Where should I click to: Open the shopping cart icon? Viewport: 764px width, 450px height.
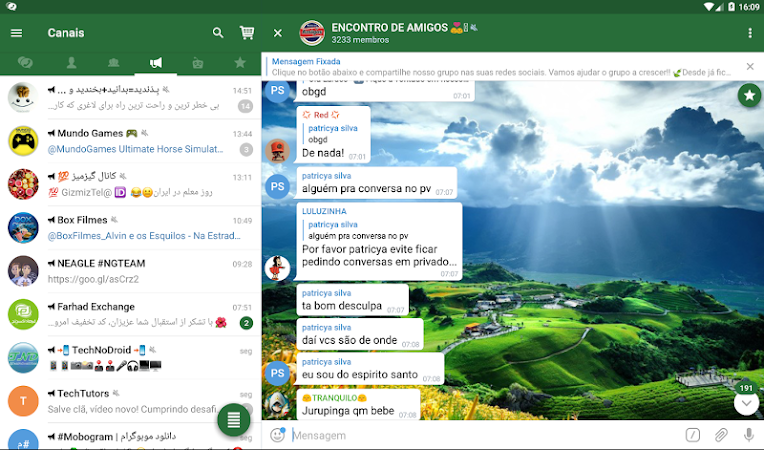click(x=247, y=33)
